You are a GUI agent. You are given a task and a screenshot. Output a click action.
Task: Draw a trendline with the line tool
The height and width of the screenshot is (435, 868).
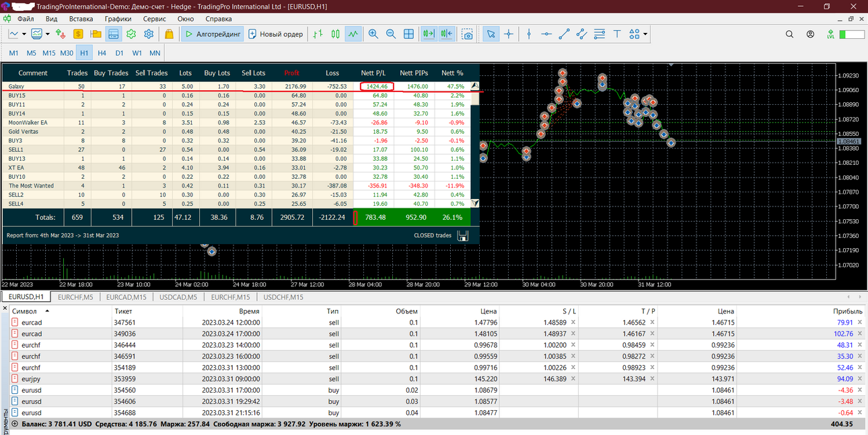pyautogui.click(x=565, y=34)
